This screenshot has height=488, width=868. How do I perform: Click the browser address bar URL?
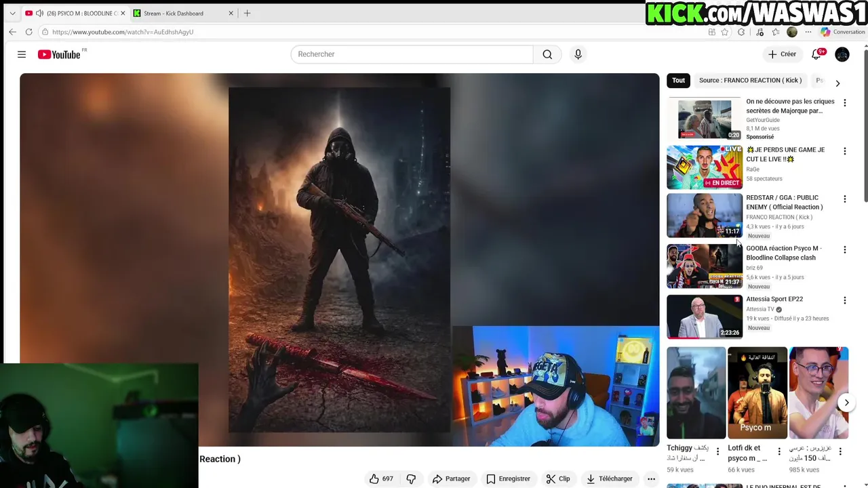point(123,32)
